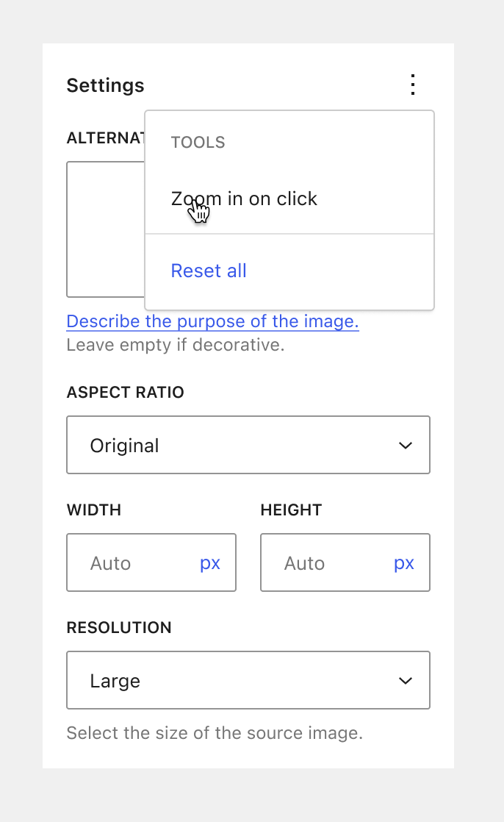The height and width of the screenshot is (822, 504).
Task: Click the Resolution dropdown chevron arrow
Action: tap(406, 681)
